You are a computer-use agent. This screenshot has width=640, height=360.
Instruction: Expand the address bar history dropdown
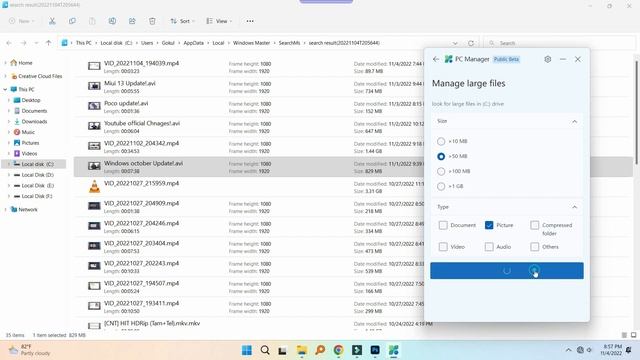tap(455, 43)
